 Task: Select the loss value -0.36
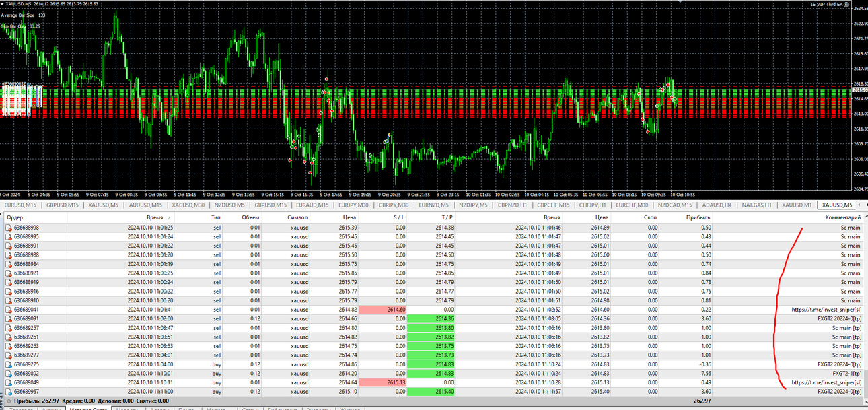coord(704,364)
